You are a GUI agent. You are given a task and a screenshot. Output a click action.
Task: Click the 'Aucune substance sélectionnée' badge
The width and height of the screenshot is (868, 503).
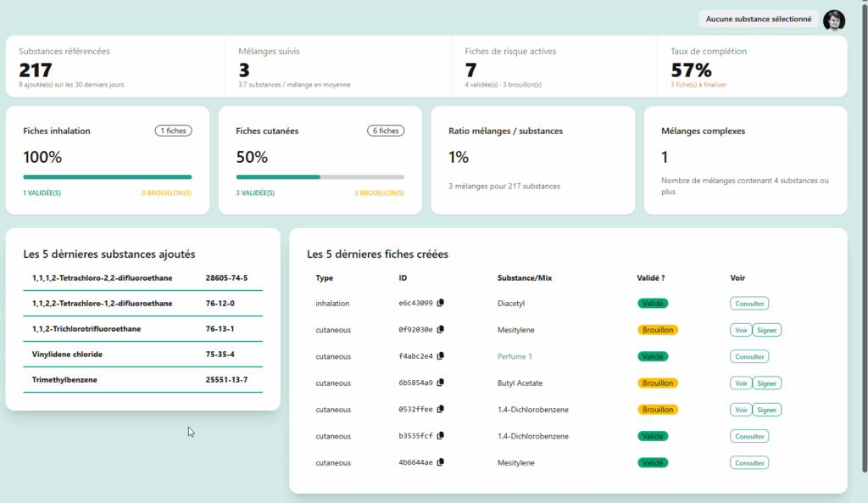click(x=759, y=19)
